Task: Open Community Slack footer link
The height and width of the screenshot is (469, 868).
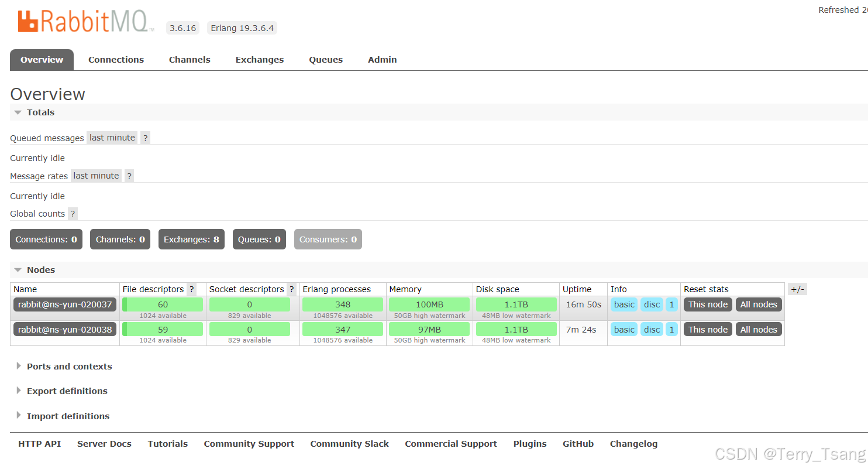Action: [349, 444]
